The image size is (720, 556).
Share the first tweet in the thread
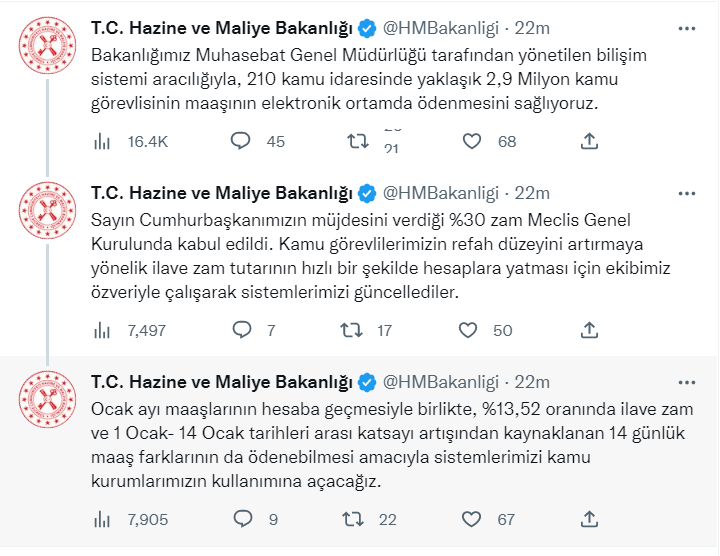point(589,142)
